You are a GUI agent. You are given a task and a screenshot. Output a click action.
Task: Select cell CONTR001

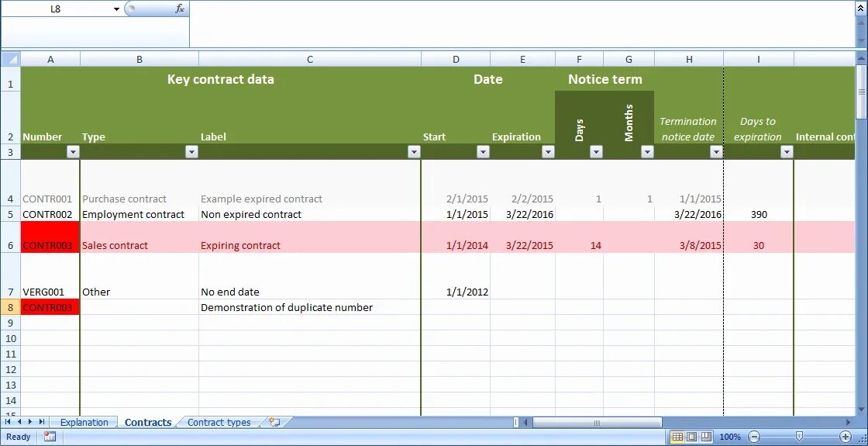(50, 183)
